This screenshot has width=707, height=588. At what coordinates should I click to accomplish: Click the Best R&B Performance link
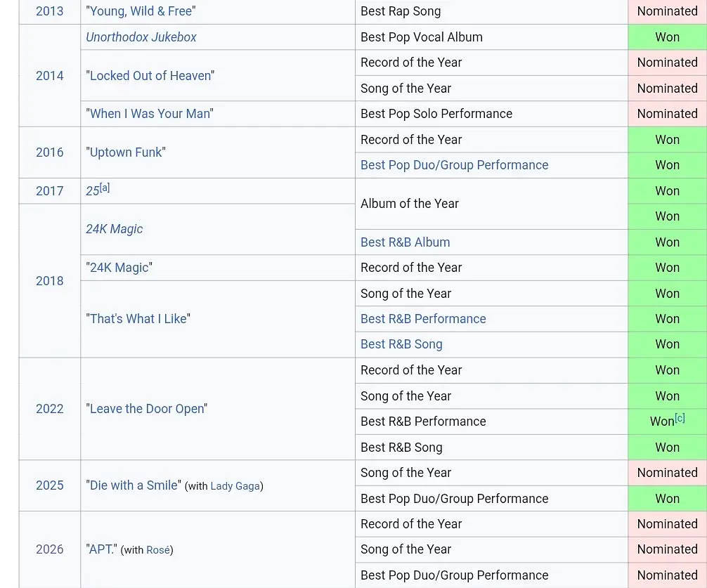(423, 318)
